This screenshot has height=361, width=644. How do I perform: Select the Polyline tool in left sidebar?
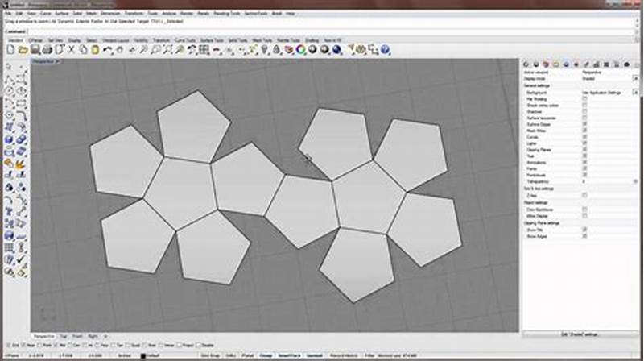[x=9, y=80]
